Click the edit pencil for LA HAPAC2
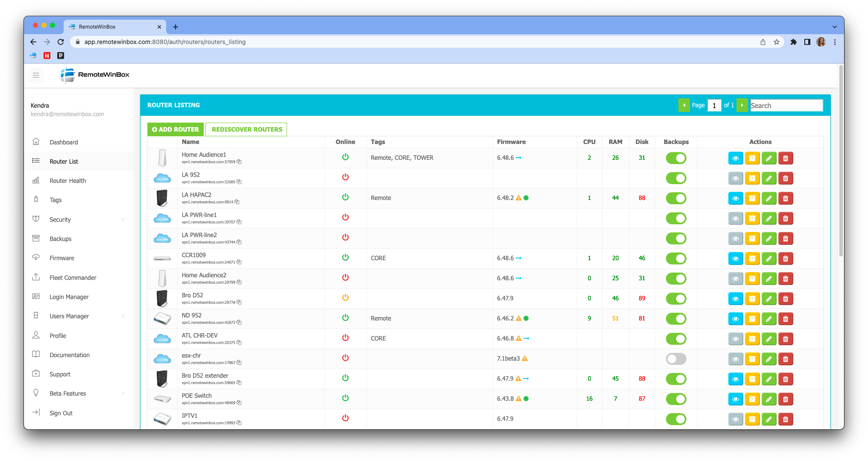The width and height of the screenshot is (868, 461). (x=768, y=198)
